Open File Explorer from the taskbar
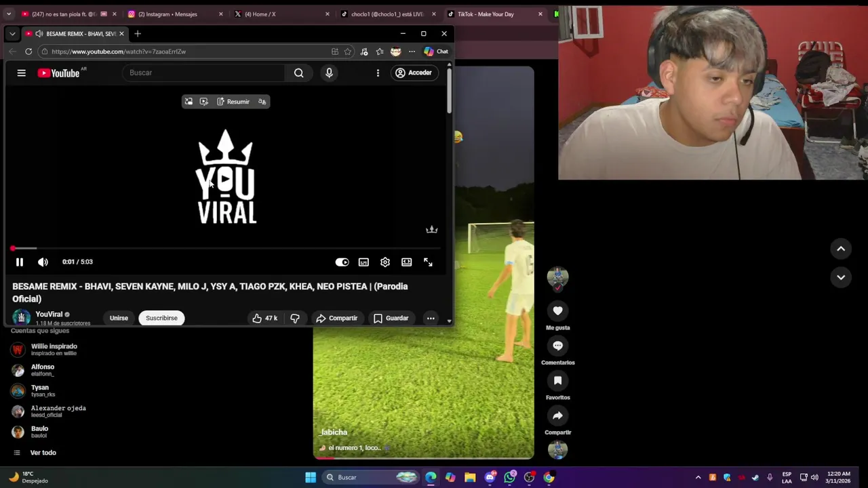Image resolution: width=868 pixels, height=488 pixels. pos(470,477)
